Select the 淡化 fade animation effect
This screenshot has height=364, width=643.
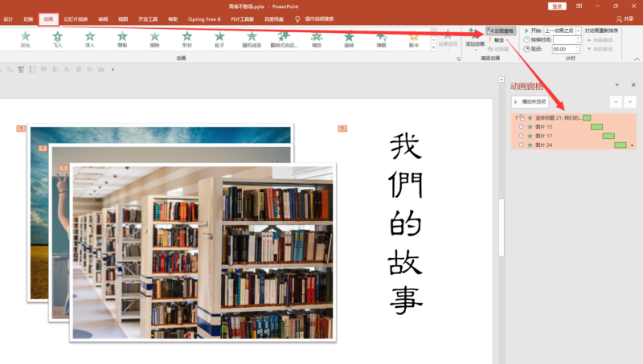(x=25, y=38)
